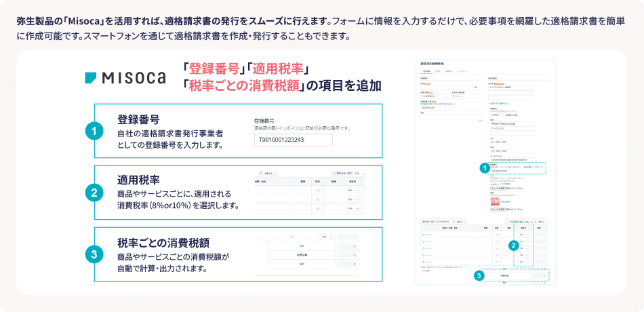Viewport: 644px width, 312px height.
Task: Open first row's tax rate dropdown in 適用税率 card
Action: click(x=353, y=191)
